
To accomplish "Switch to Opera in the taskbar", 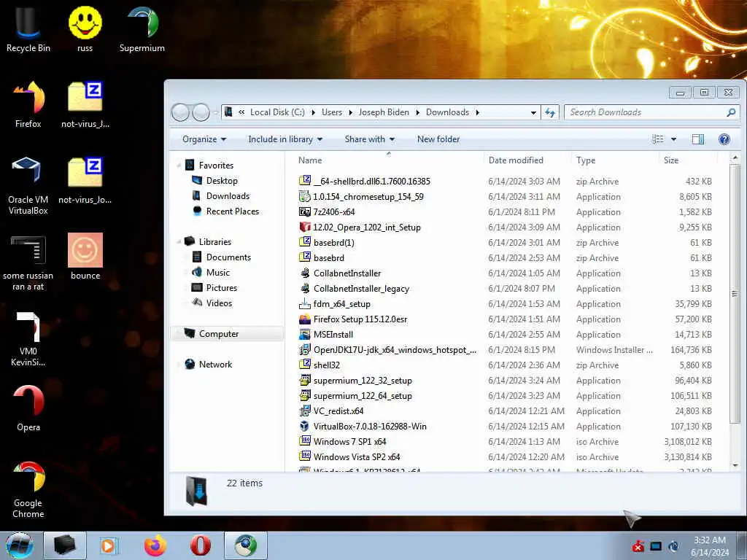I will [x=200, y=545].
